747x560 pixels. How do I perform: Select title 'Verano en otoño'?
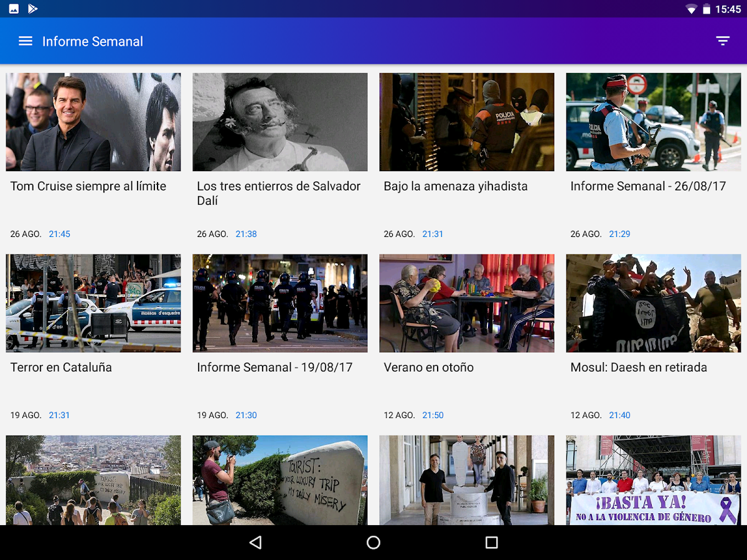[x=429, y=367]
